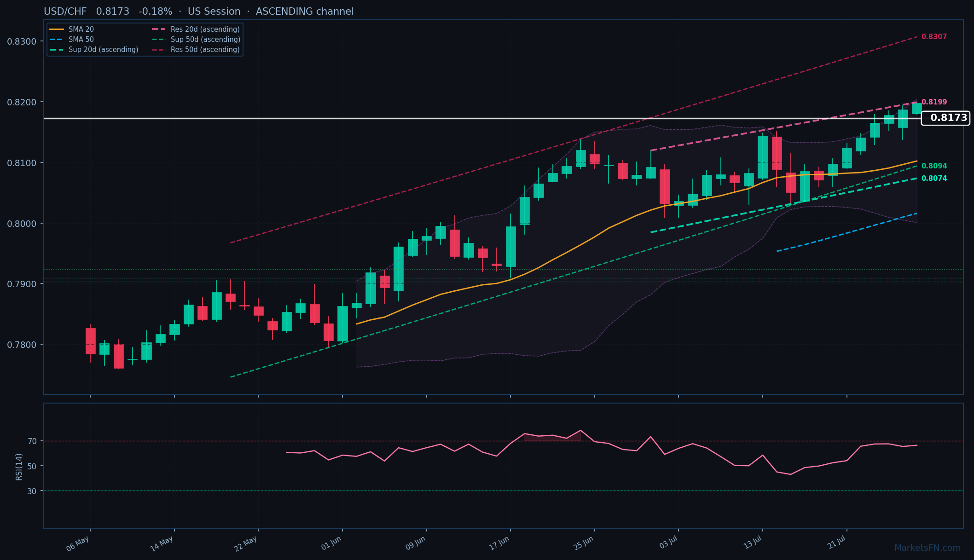
Task: Click the 22 May date label
Action: [x=246, y=544]
